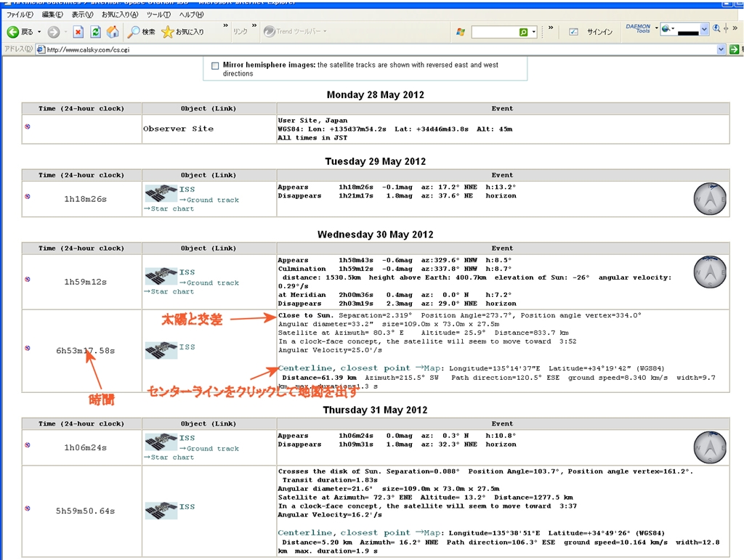
Task: Click the purple bullet in Observer Site row
Action: click(28, 126)
